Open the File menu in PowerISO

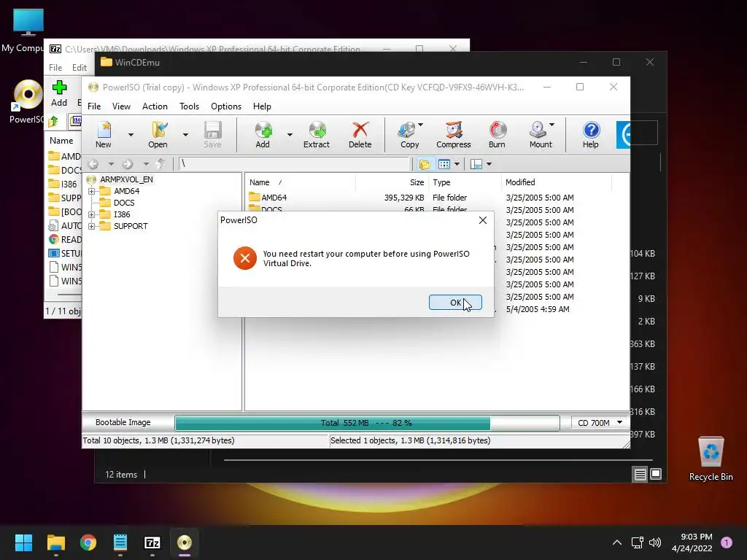pyautogui.click(x=94, y=106)
